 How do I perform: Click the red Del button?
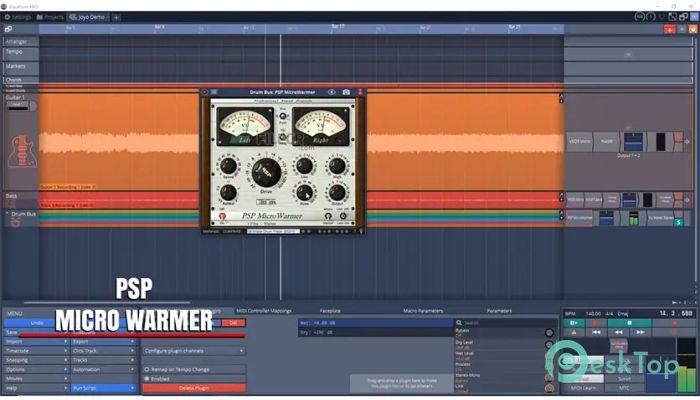(x=233, y=323)
